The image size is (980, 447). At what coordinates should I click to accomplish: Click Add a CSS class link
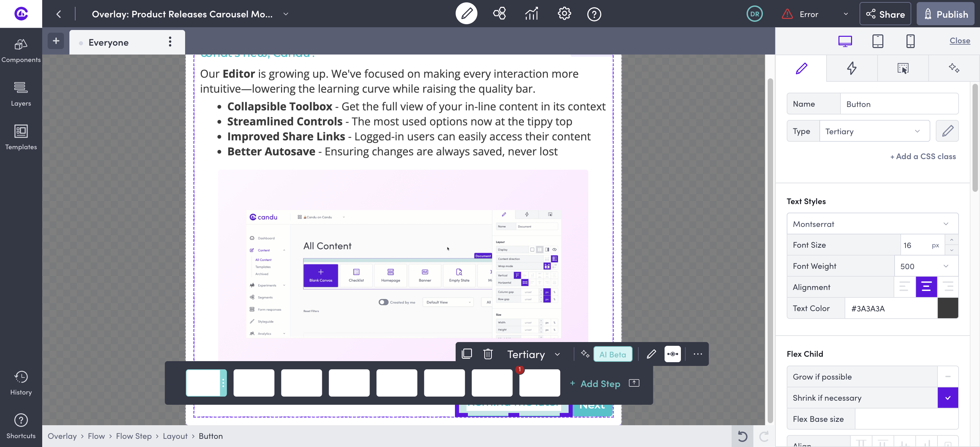[922, 156]
